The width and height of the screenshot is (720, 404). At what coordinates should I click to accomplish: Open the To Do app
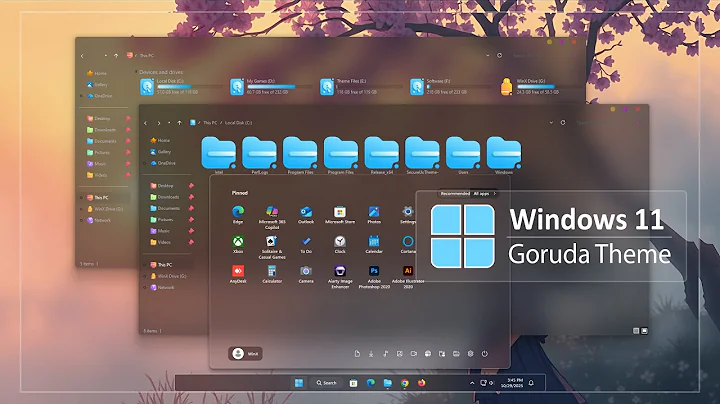pyautogui.click(x=306, y=244)
